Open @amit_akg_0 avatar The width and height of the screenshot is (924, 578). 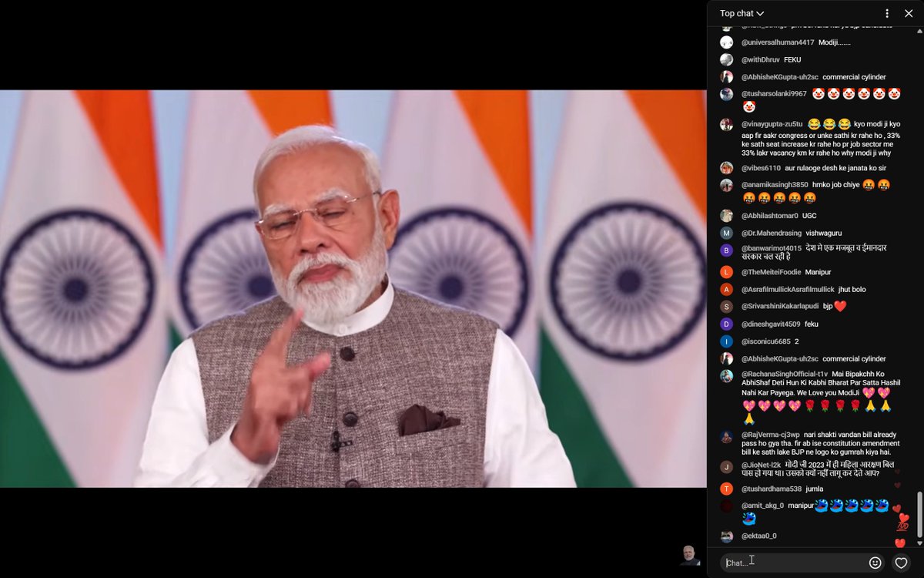click(726, 506)
